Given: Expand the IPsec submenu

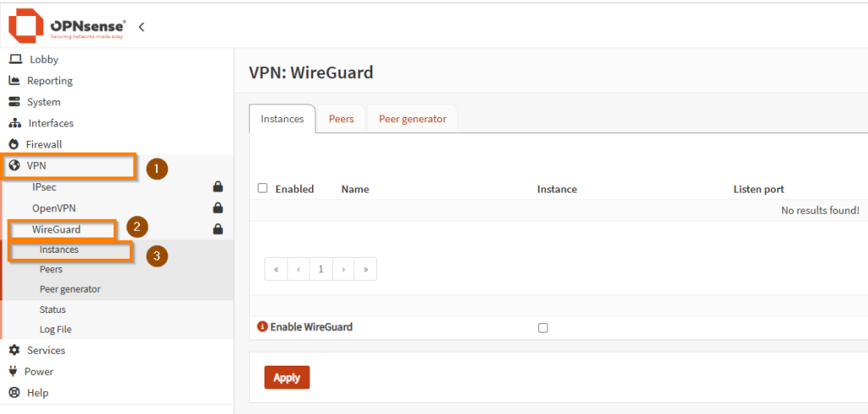Looking at the screenshot, I should [x=44, y=187].
